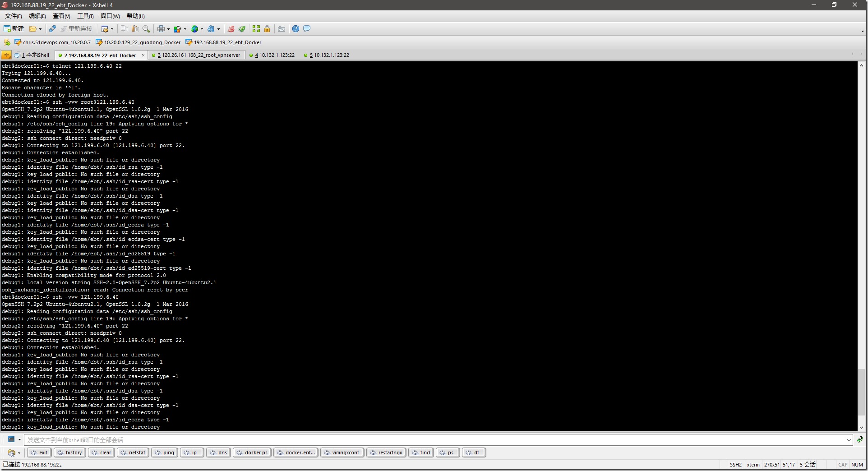Launch Xagent with the green icon
This screenshot has height=471, width=868.
[242, 29]
